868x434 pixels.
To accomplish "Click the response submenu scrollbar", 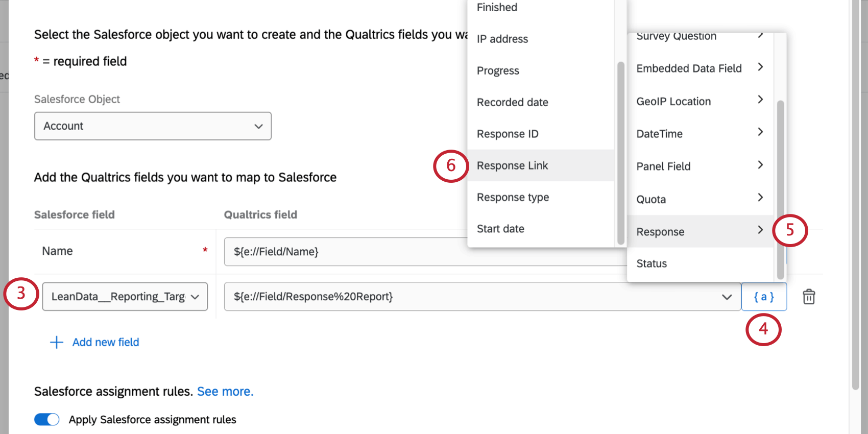I will tap(621, 153).
